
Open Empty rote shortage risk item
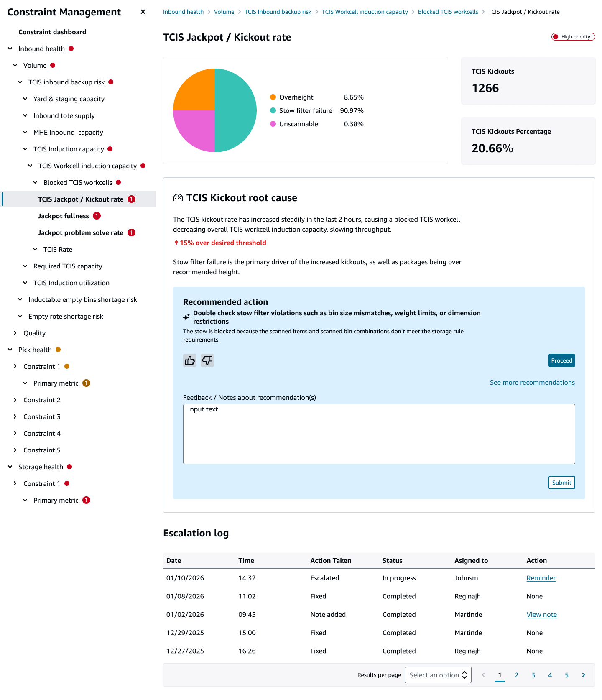tap(66, 316)
